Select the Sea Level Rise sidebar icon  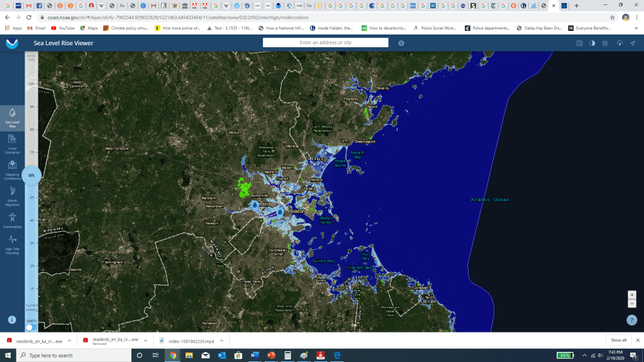[x=12, y=118]
